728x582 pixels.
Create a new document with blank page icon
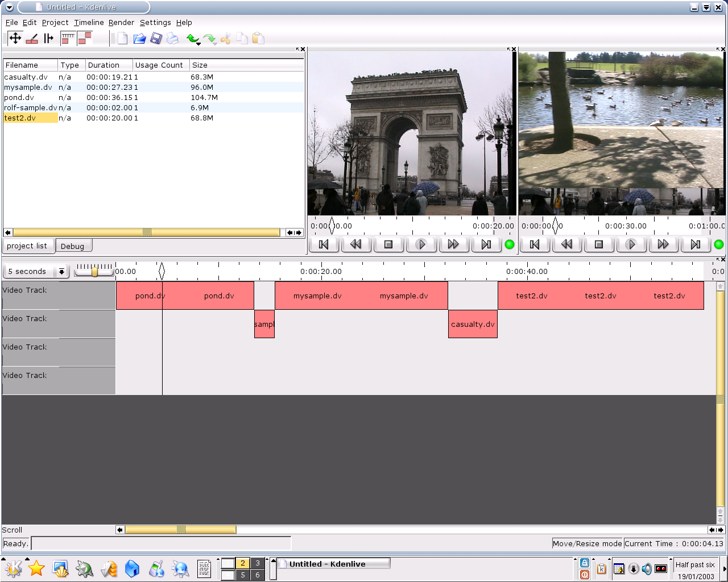tap(122, 38)
